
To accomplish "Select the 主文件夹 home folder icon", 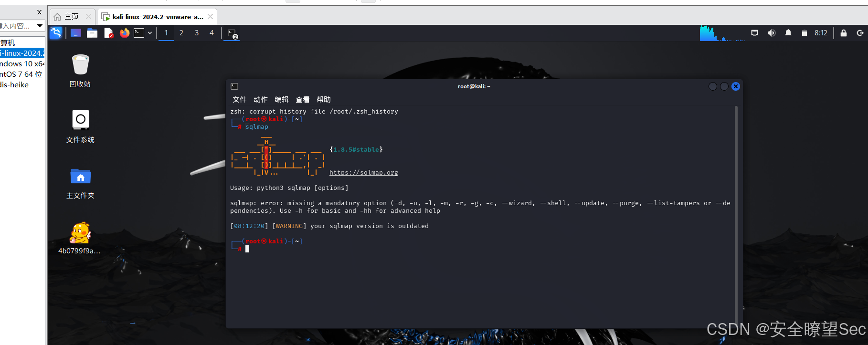I will (80, 183).
